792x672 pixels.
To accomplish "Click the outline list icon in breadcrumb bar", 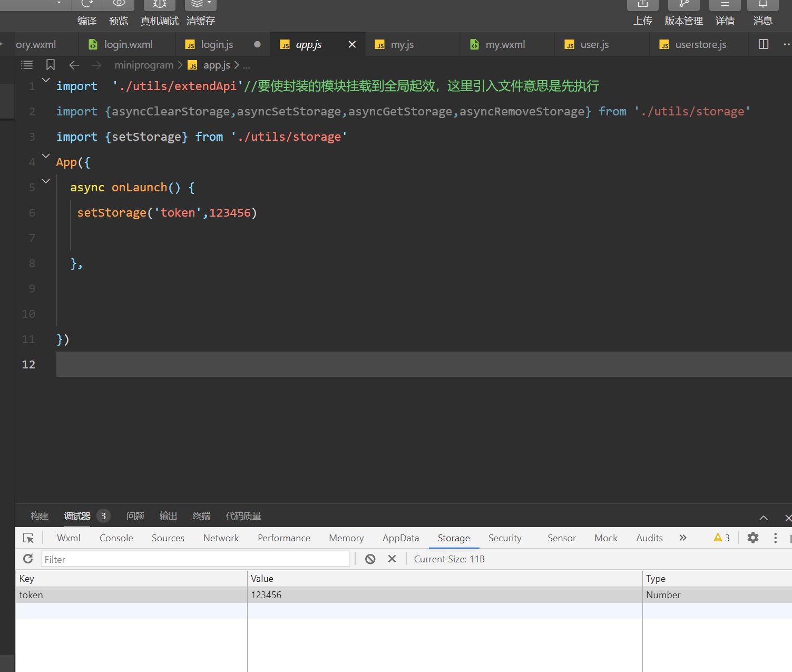I will [x=27, y=65].
